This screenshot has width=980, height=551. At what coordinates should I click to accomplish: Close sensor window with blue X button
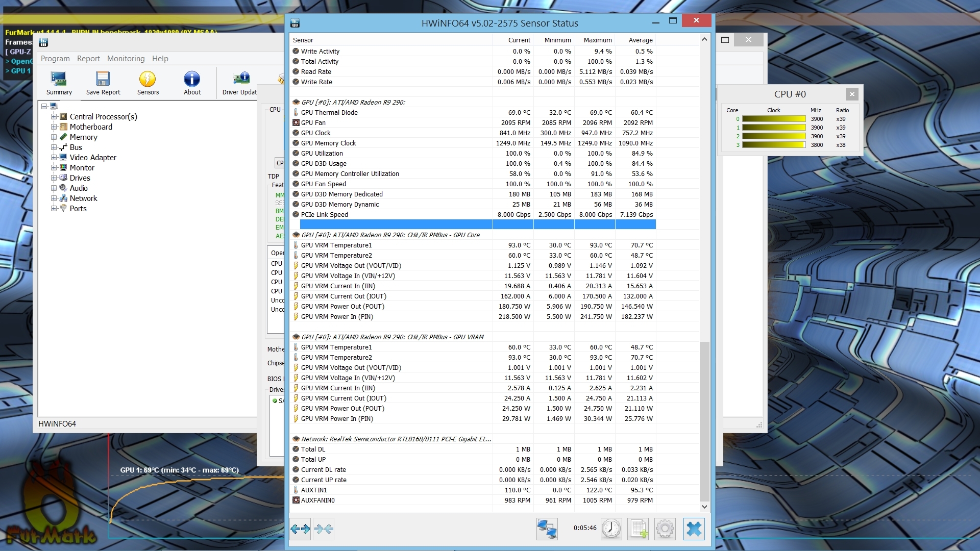click(x=694, y=529)
